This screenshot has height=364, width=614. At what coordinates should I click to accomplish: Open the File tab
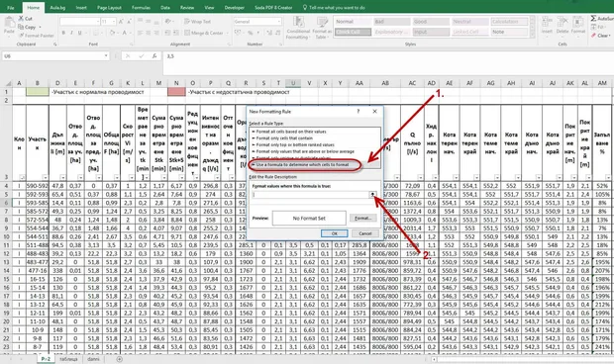pos(11,8)
